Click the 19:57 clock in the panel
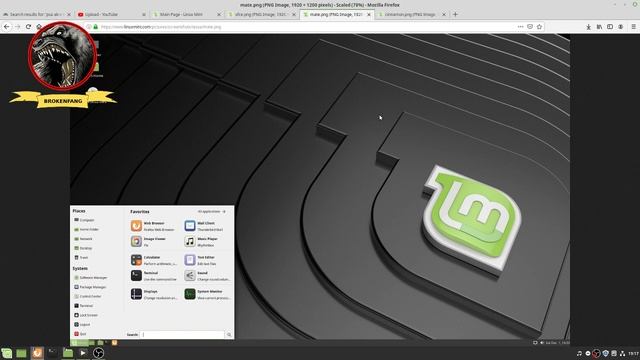The width and height of the screenshot is (640, 360). [633, 353]
